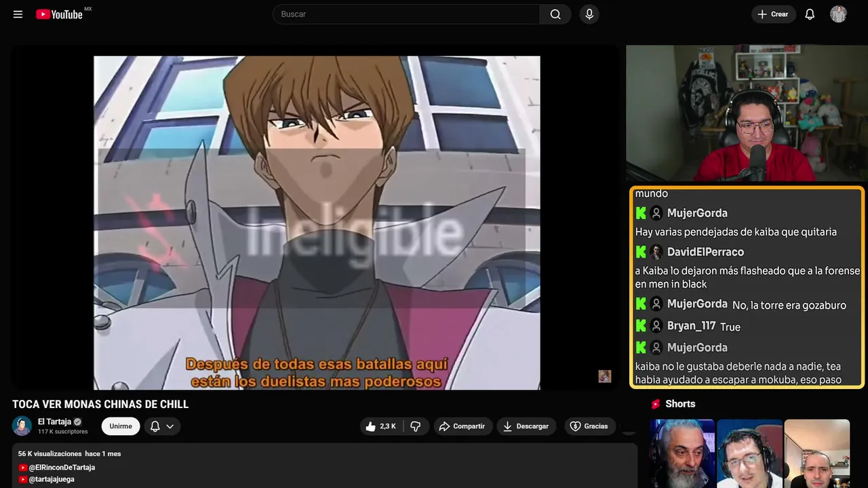Image resolution: width=868 pixels, height=488 pixels.
Task: Click the small channel watermark in the video corner
Action: pyautogui.click(x=605, y=376)
